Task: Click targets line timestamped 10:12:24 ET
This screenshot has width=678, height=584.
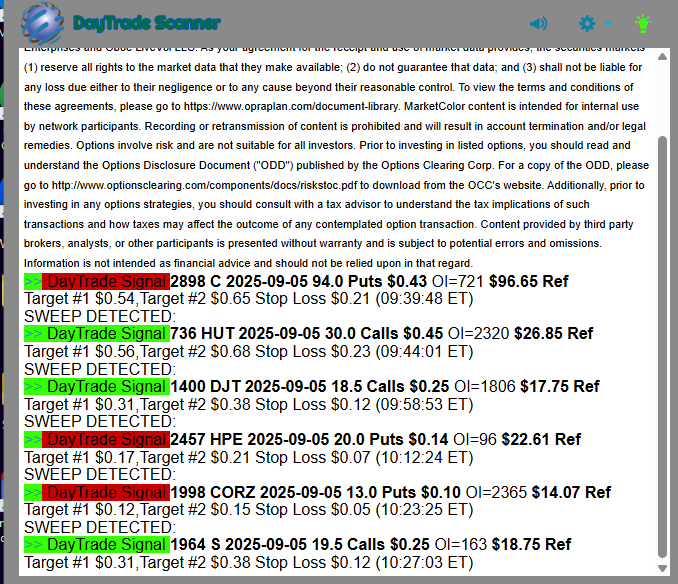Action: (x=249, y=457)
